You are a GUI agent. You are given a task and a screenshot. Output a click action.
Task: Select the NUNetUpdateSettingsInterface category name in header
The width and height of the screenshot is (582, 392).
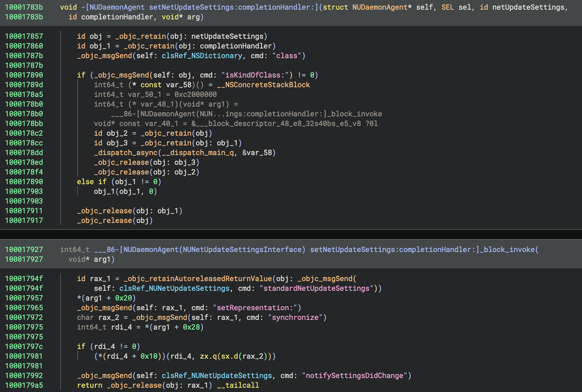click(x=242, y=250)
